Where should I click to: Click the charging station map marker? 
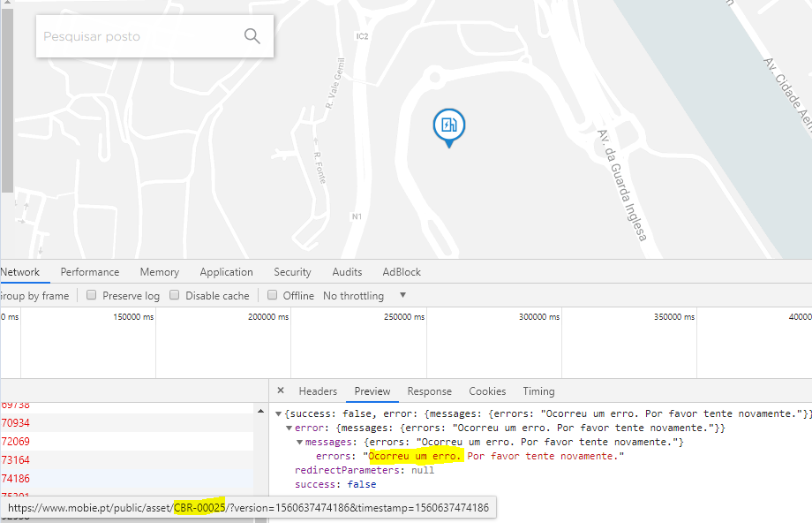(x=448, y=125)
